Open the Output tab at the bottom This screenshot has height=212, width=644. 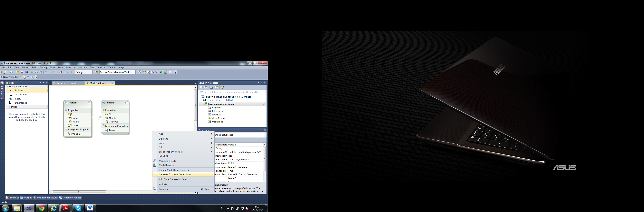26,198
